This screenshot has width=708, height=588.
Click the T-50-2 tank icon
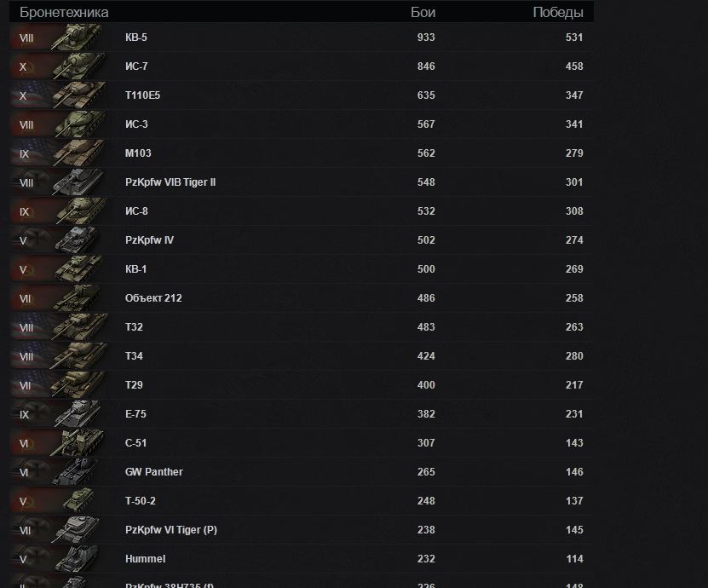point(79,501)
